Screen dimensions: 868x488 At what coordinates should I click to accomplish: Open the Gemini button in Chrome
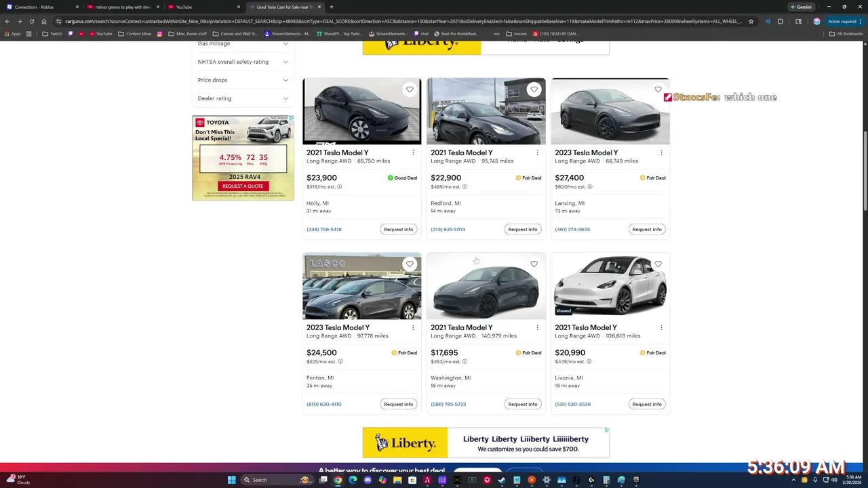[x=801, y=7]
